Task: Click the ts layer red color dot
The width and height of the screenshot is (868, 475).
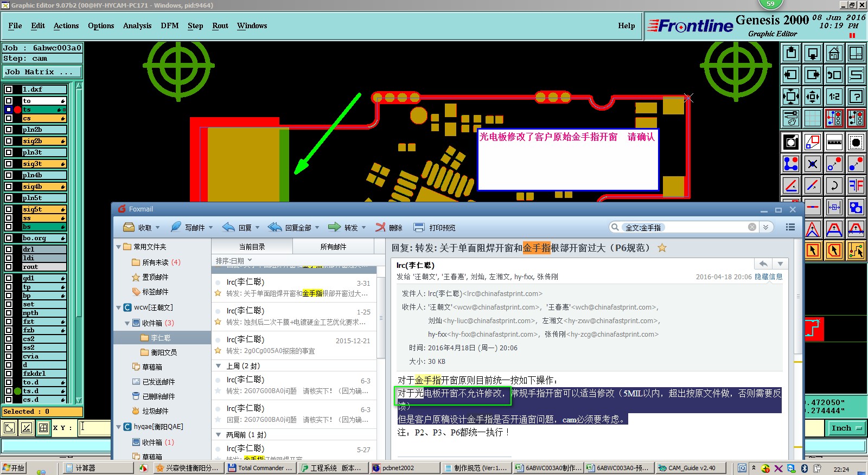Action: pos(17,110)
